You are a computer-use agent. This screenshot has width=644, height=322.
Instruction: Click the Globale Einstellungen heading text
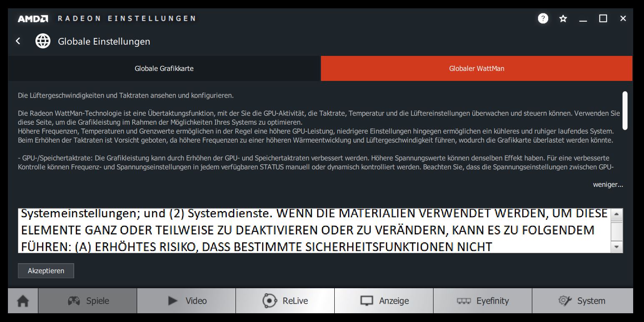104,41
